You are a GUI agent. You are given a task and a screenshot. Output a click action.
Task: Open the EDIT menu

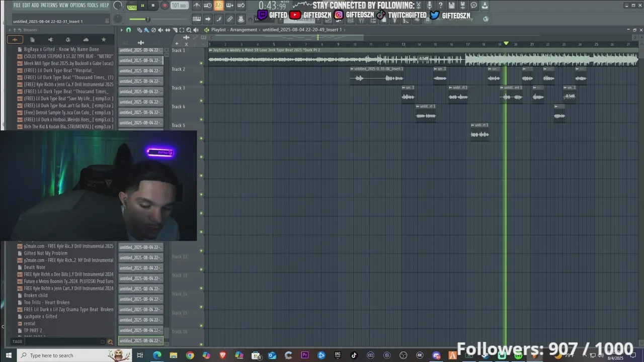coord(26,5)
